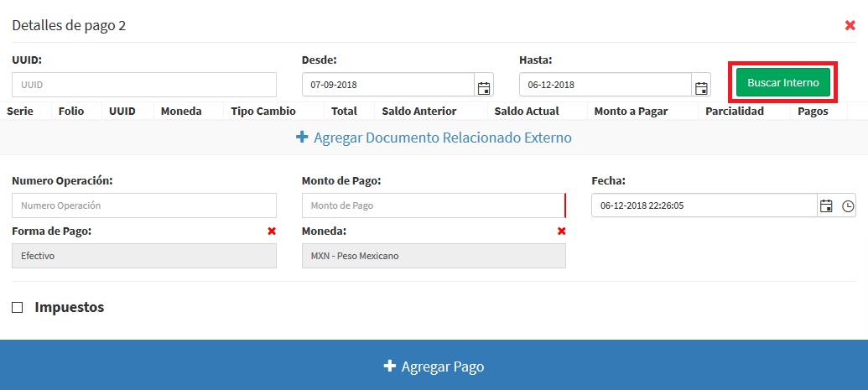Image resolution: width=868 pixels, height=390 pixels.
Task: Clear the Moneda selection with red X
Action: point(561,231)
